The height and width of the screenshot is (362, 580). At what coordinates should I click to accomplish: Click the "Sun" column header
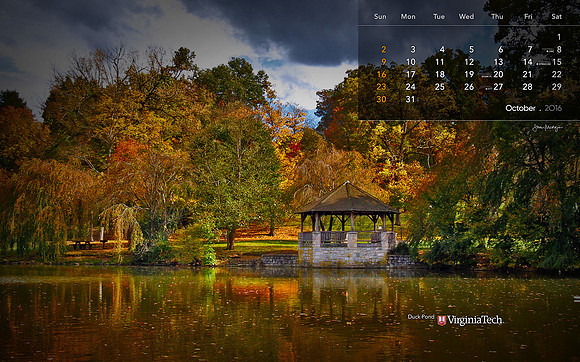click(380, 17)
